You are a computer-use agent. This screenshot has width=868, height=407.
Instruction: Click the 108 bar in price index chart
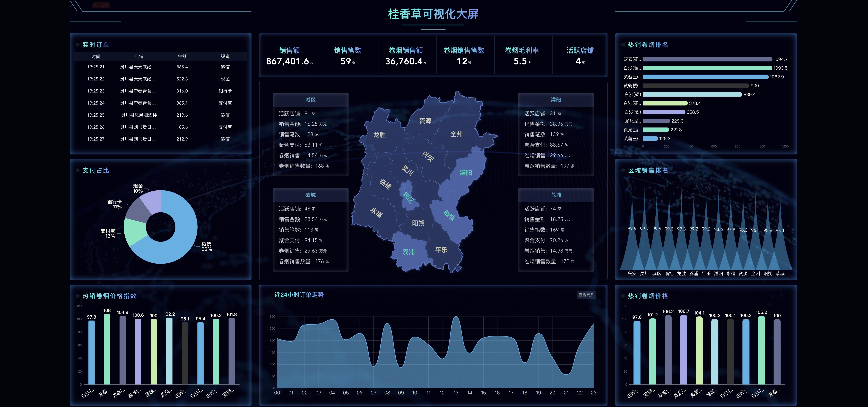pos(107,349)
